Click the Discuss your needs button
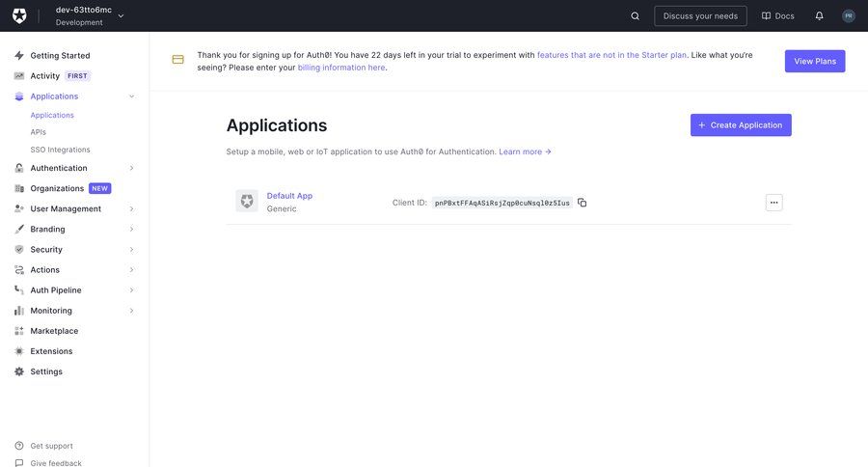This screenshot has height=467, width=868. coord(700,16)
